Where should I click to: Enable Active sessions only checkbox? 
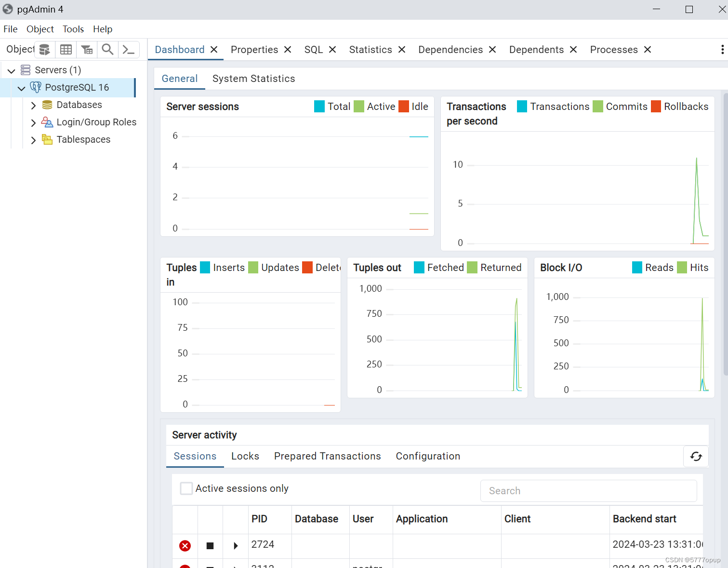[x=186, y=488]
